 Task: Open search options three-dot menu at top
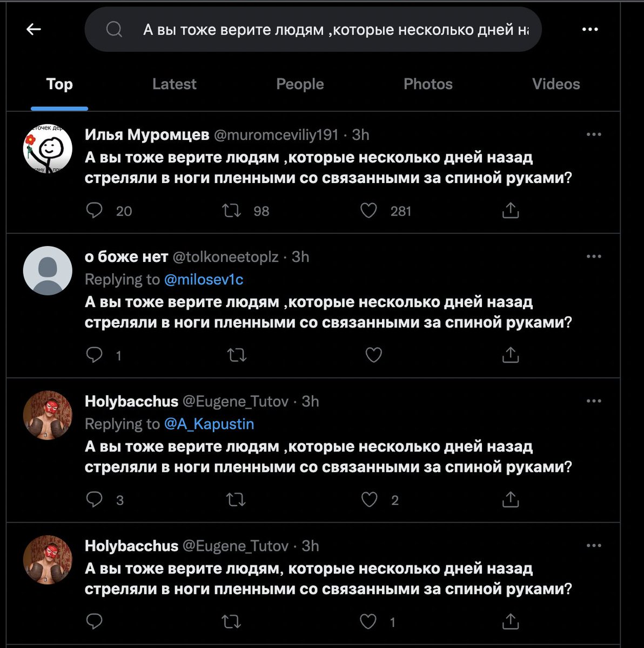[x=590, y=30]
